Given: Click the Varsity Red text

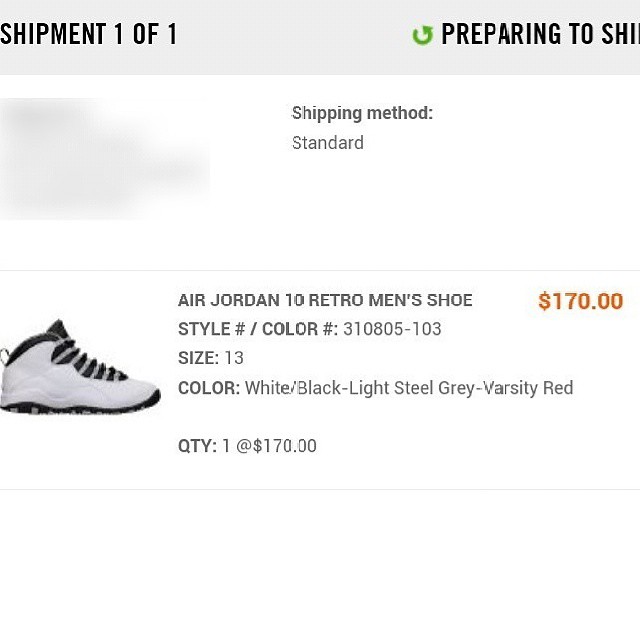Looking at the screenshot, I should click(x=528, y=388).
